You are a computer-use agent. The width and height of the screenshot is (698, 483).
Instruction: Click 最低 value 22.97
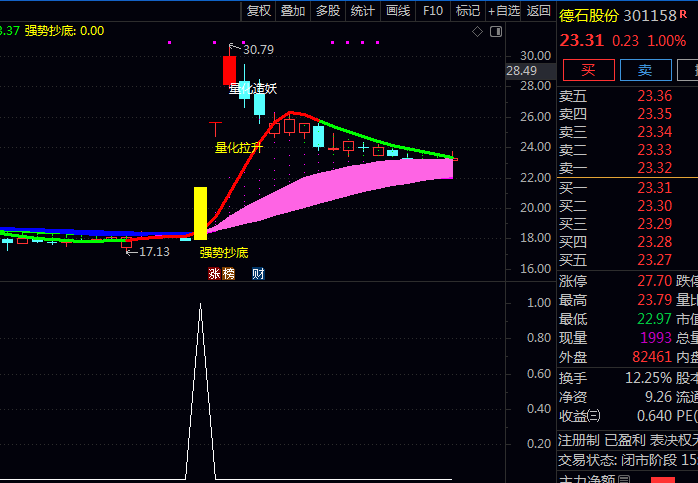click(654, 319)
